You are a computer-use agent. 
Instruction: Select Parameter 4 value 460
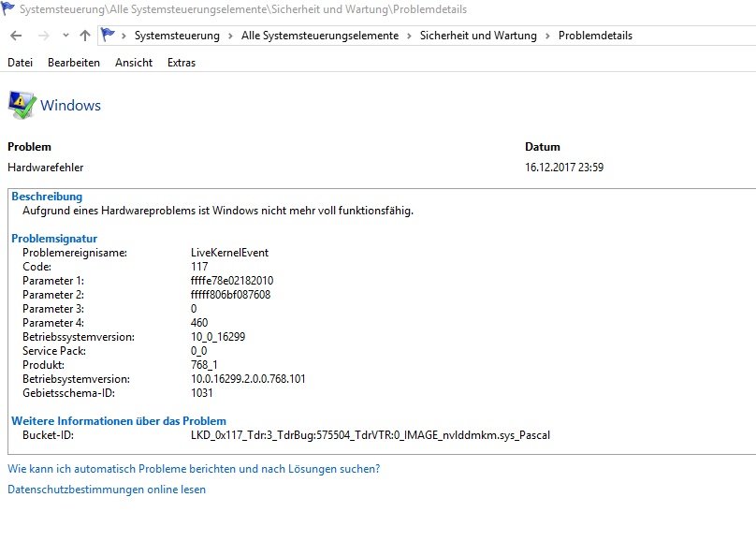click(199, 323)
